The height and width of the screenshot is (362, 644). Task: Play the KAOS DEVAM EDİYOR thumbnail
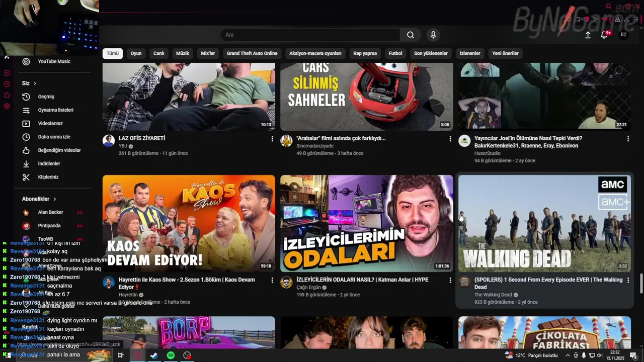189,223
